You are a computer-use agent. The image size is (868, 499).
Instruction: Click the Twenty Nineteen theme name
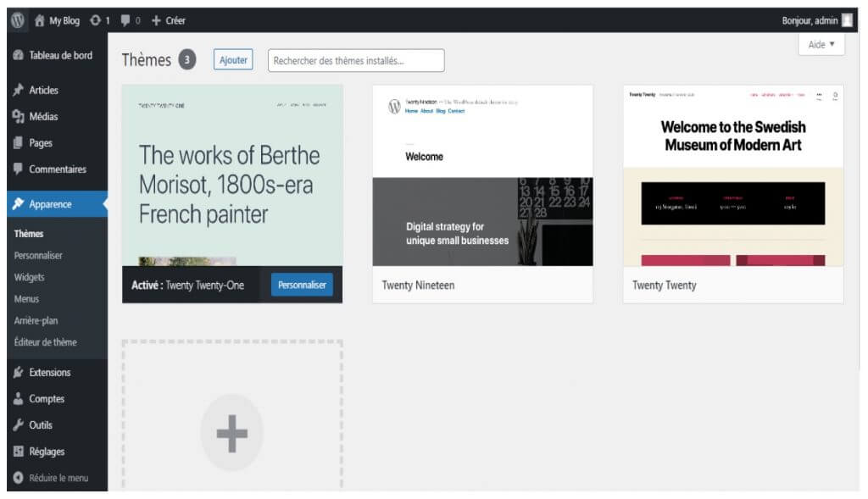419,285
